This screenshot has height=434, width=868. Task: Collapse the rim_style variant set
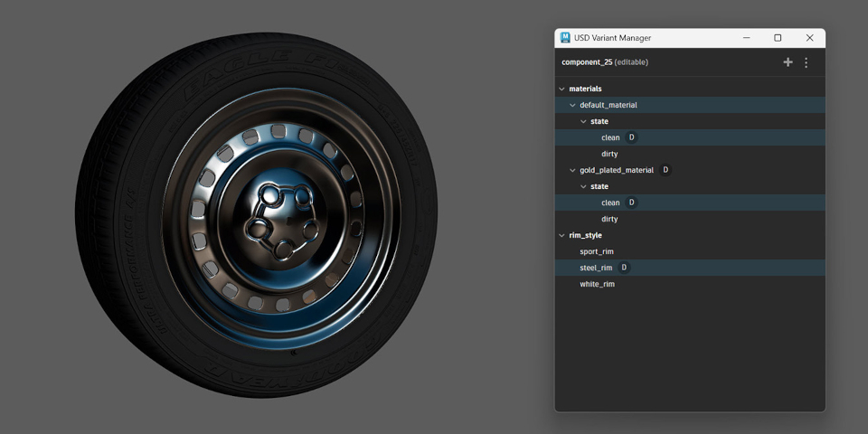click(561, 235)
